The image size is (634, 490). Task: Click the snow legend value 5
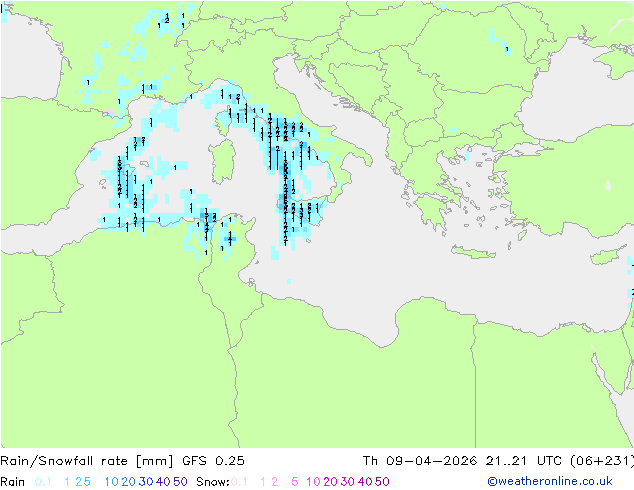pos(295,482)
